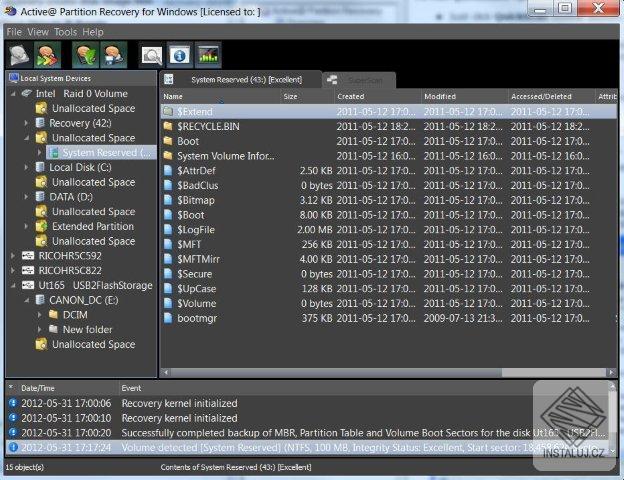Click the $Extend folder icon

[168, 111]
